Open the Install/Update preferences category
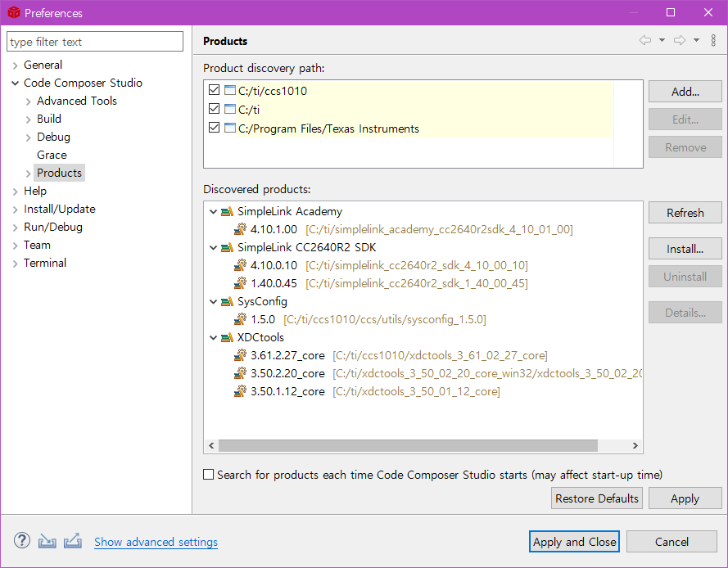The image size is (728, 568). pos(60,209)
